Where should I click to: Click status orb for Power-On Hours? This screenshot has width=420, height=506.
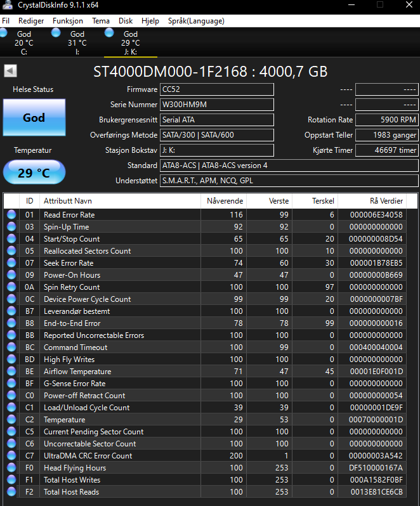[x=11, y=275]
